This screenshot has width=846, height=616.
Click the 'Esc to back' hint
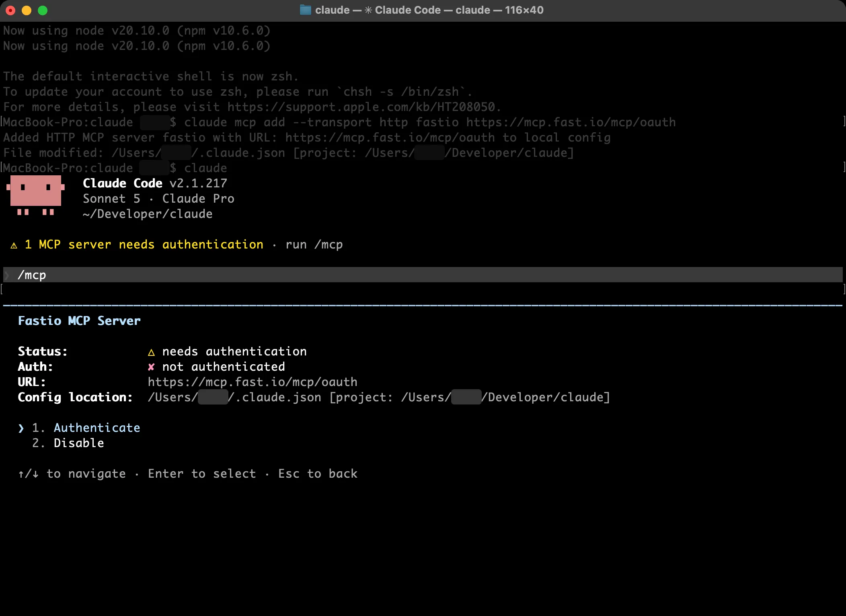pyautogui.click(x=318, y=474)
